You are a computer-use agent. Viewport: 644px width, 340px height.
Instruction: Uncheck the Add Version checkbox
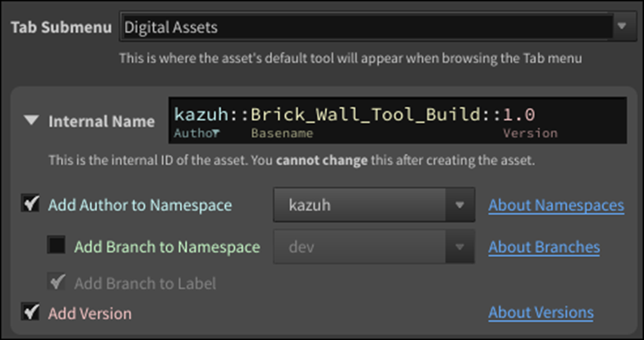(31, 313)
